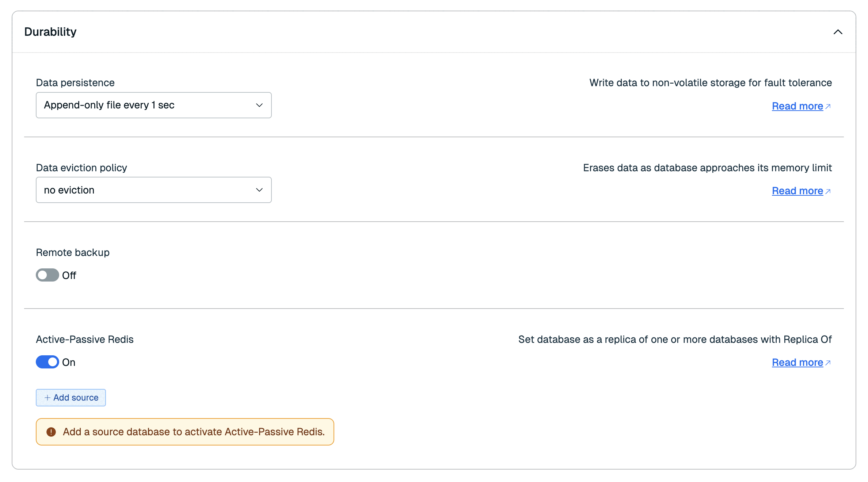Click the plus icon in Add source

point(47,398)
